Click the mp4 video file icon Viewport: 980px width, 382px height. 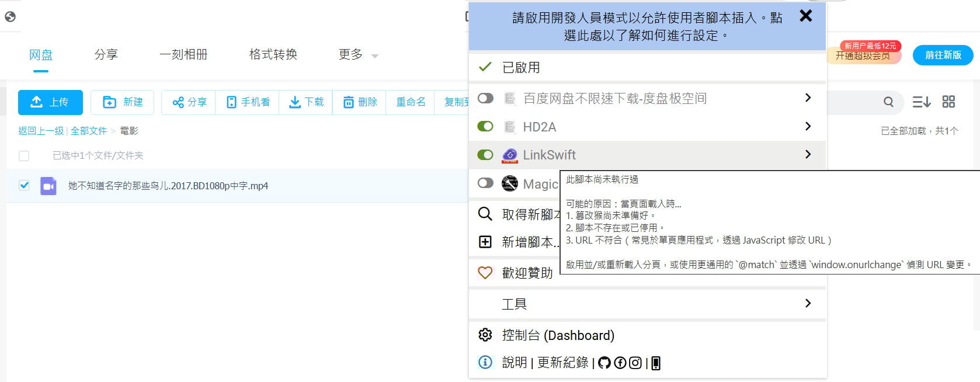pos(48,186)
